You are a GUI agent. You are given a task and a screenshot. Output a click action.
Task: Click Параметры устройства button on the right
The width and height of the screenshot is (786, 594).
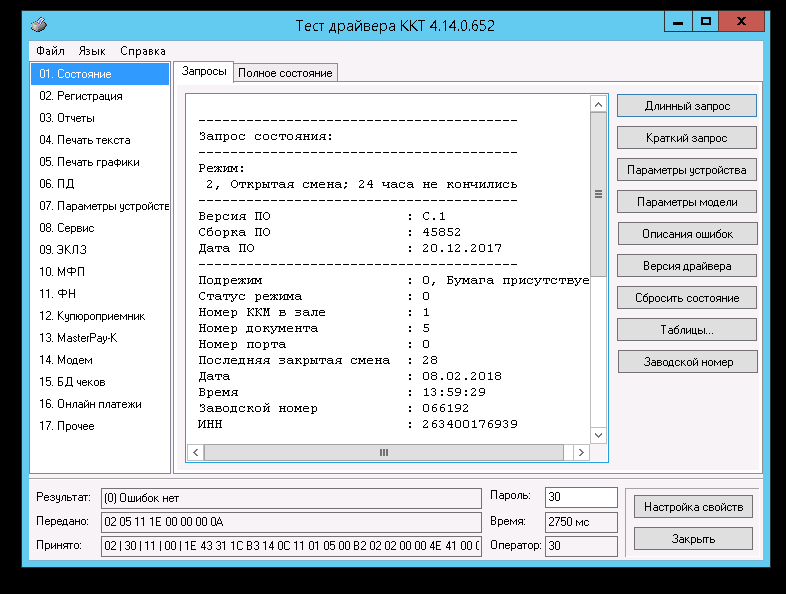[x=687, y=170]
